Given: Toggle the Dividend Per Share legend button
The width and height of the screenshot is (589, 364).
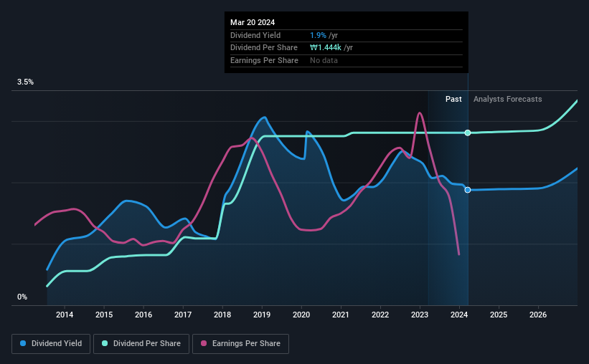Looking at the screenshot, I should (141, 344).
